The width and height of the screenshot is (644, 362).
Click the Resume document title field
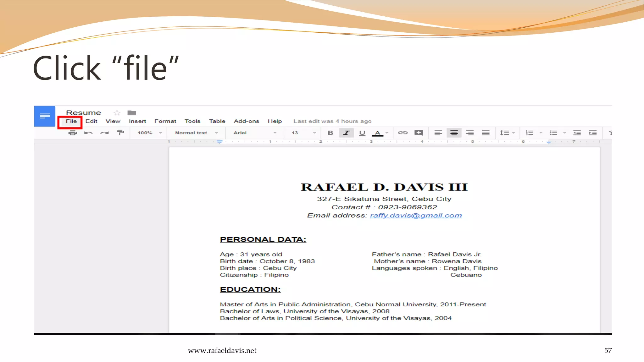pyautogui.click(x=84, y=113)
